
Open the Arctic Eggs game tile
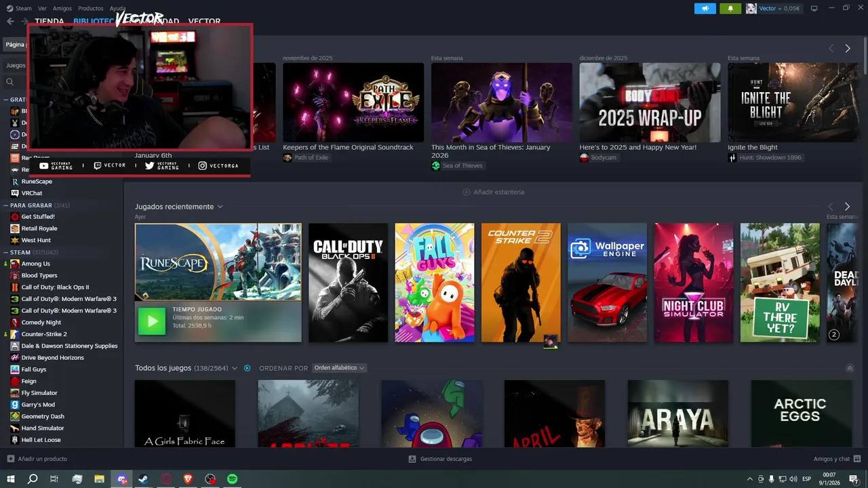tap(801, 413)
